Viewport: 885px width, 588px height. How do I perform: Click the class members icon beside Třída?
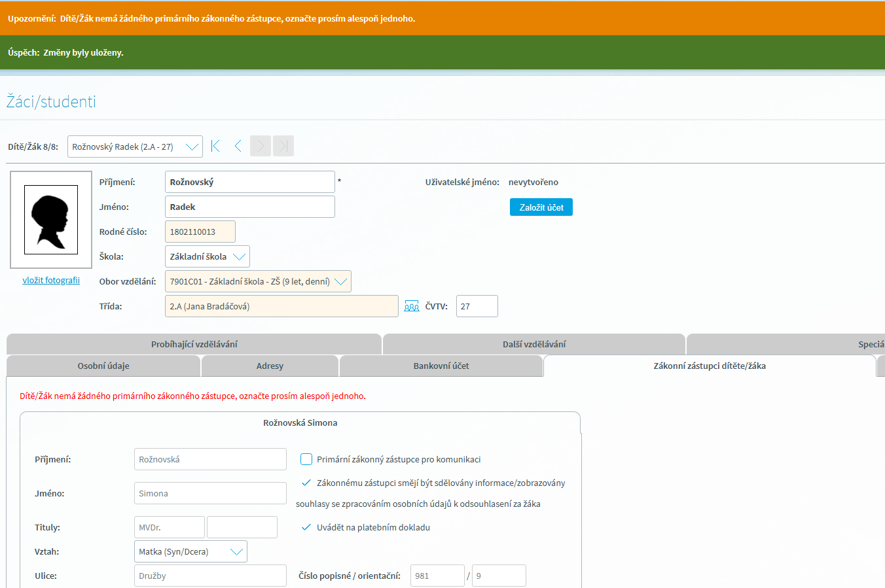(411, 306)
